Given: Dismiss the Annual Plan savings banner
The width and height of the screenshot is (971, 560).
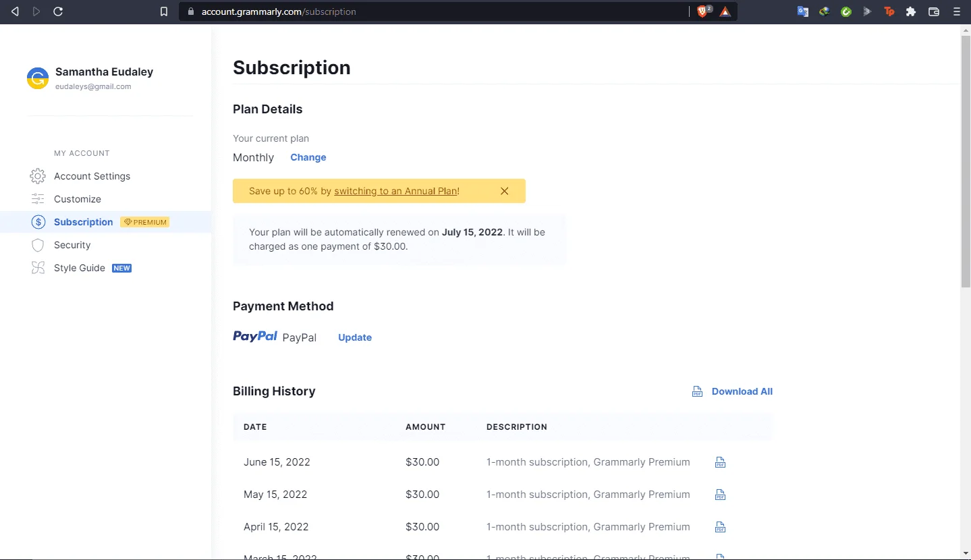Looking at the screenshot, I should (x=504, y=191).
